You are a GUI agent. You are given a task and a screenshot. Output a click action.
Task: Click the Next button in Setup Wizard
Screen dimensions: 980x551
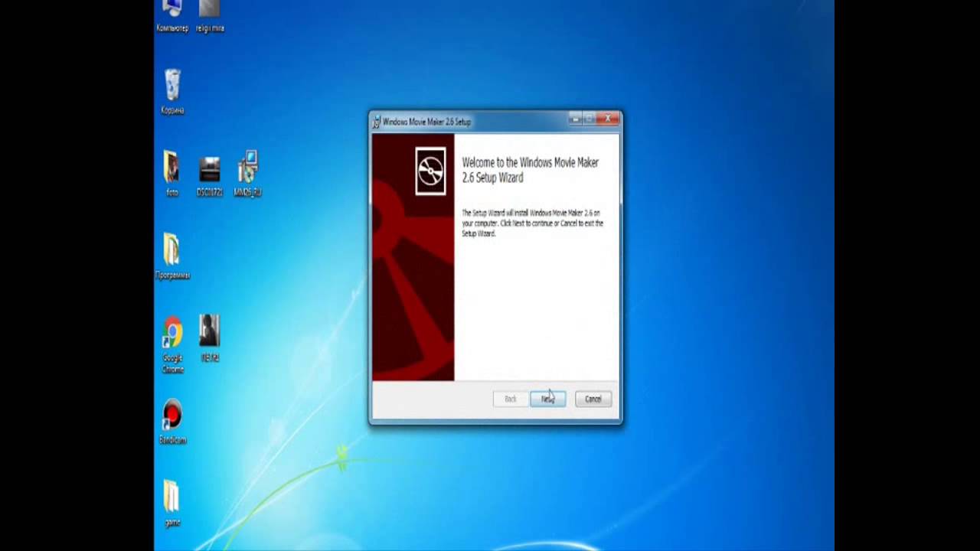(547, 399)
